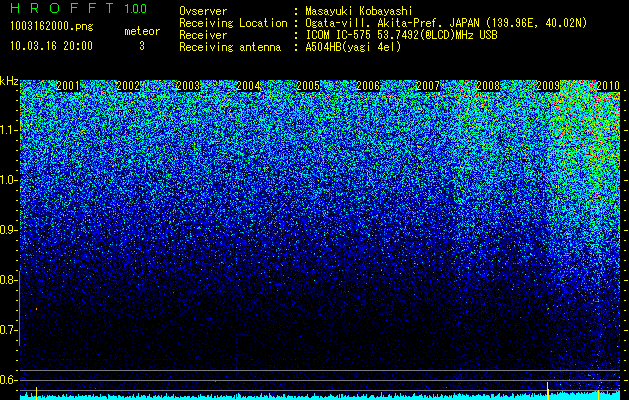Click the time marker 2004
The height and width of the screenshot is (400, 629).
pyautogui.click(x=248, y=86)
